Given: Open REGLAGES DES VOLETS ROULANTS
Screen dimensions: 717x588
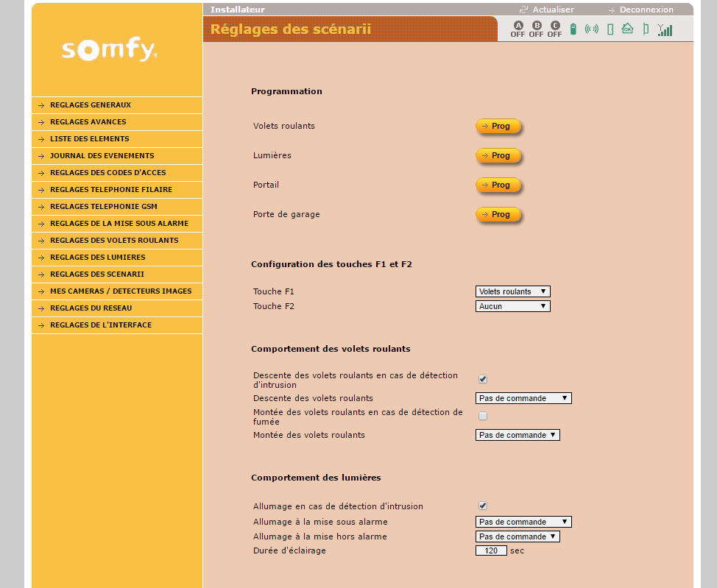Looking at the screenshot, I should click(x=117, y=241).
